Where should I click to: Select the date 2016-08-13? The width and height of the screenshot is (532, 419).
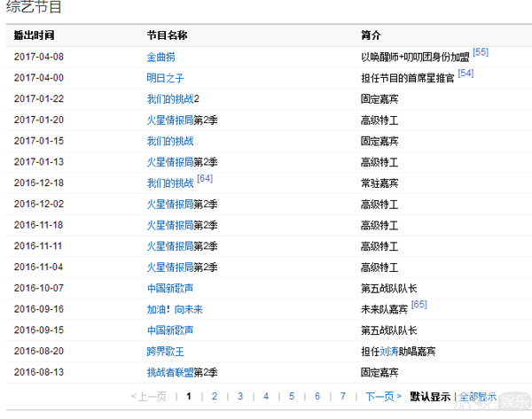tap(39, 372)
